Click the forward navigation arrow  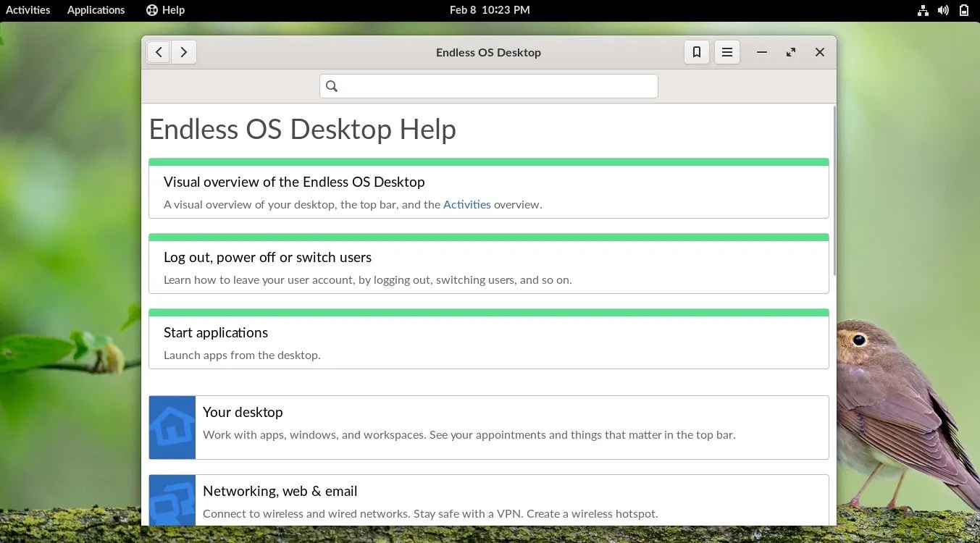[183, 51]
